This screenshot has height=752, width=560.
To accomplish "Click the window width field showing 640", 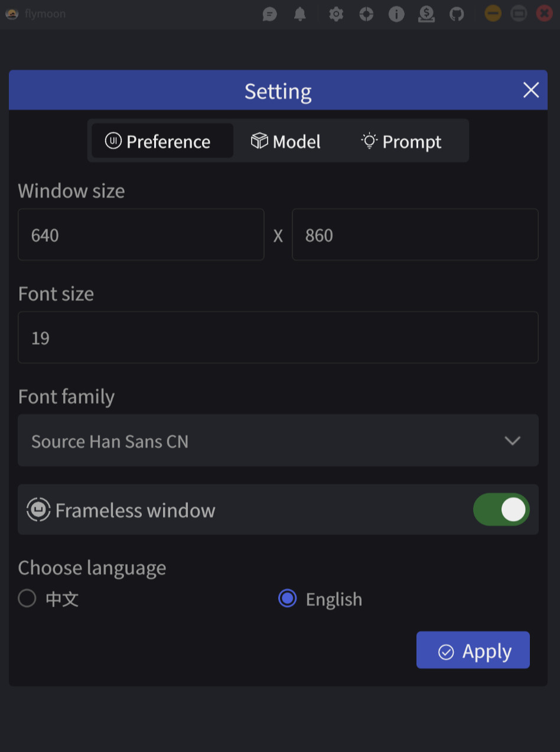I will click(x=141, y=235).
